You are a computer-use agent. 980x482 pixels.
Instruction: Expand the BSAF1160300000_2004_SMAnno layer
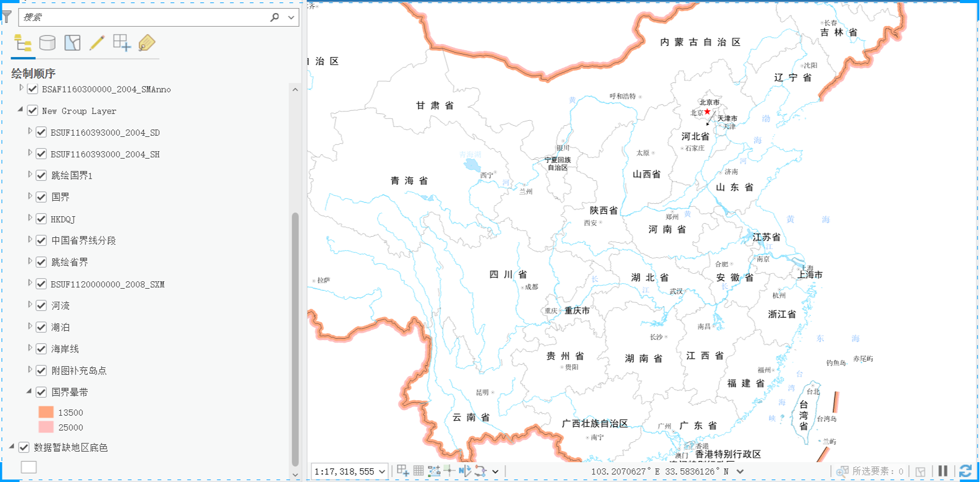click(x=21, y=88)
